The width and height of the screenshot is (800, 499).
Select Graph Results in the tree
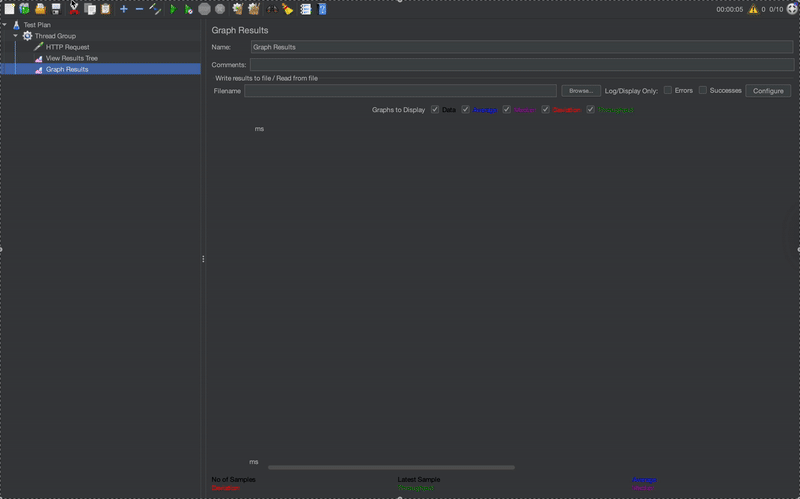[67, 69]
